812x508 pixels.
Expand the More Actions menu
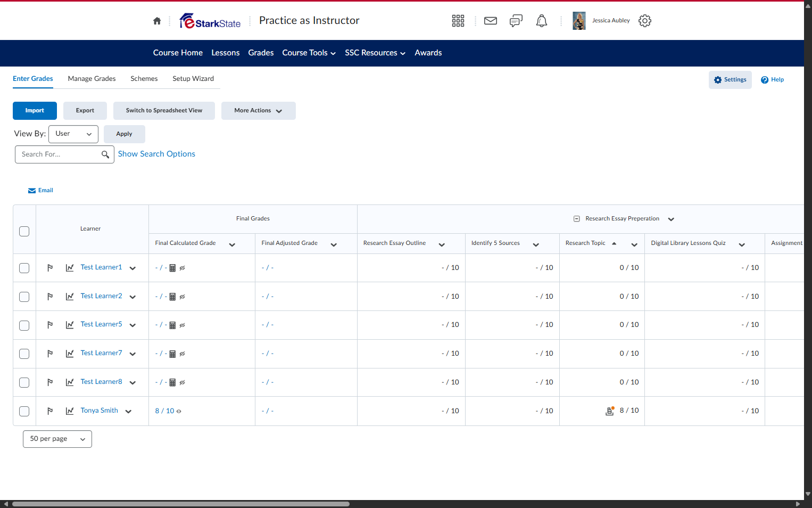pos(259,111)
